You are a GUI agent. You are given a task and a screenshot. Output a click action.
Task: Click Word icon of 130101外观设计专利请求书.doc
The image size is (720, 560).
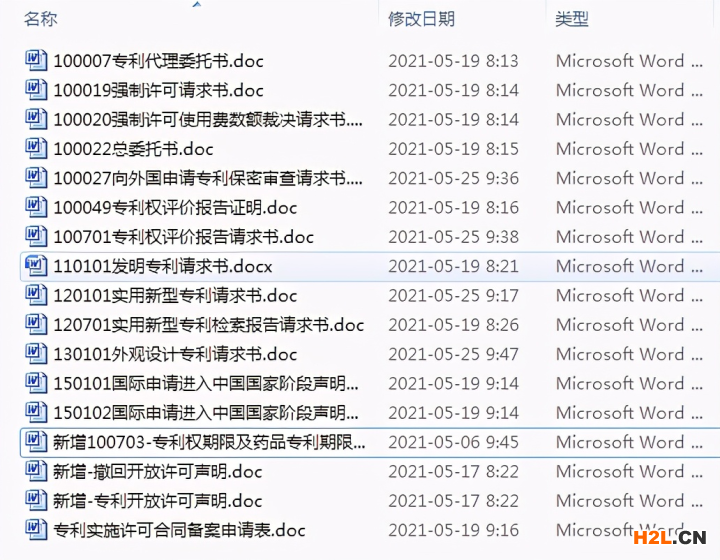(36, 354)
